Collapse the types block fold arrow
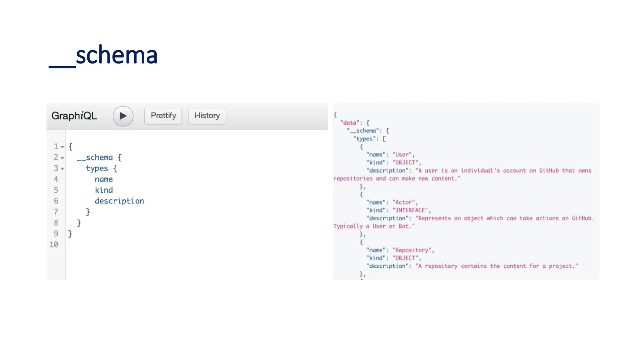Image resolution: width=644 pixels, height=362 pixels. coord(63,169)
